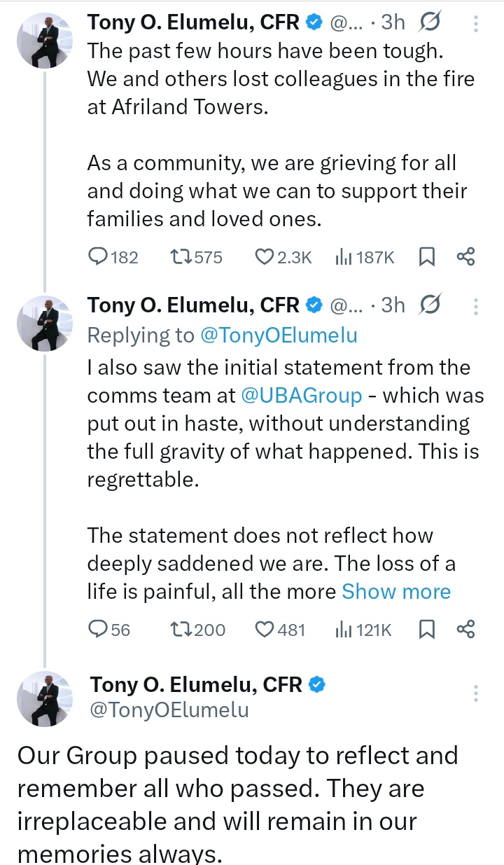Expand the tweet with Show more

click(395, 592)
